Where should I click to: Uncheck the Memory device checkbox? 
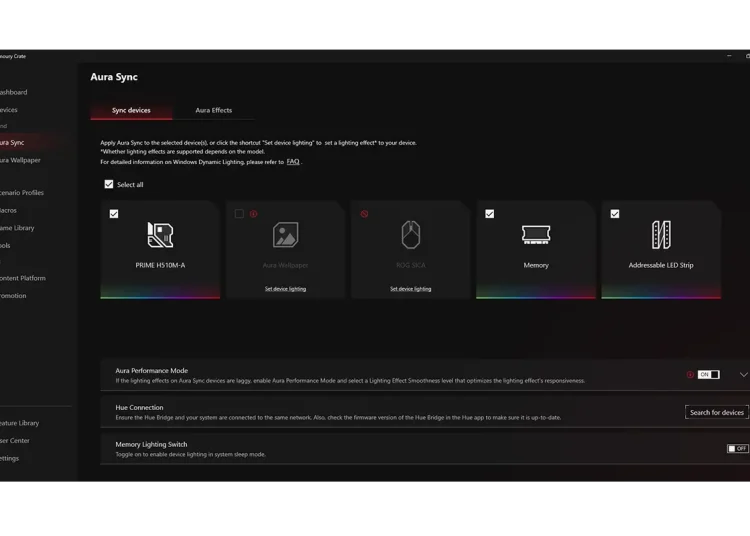489,214
